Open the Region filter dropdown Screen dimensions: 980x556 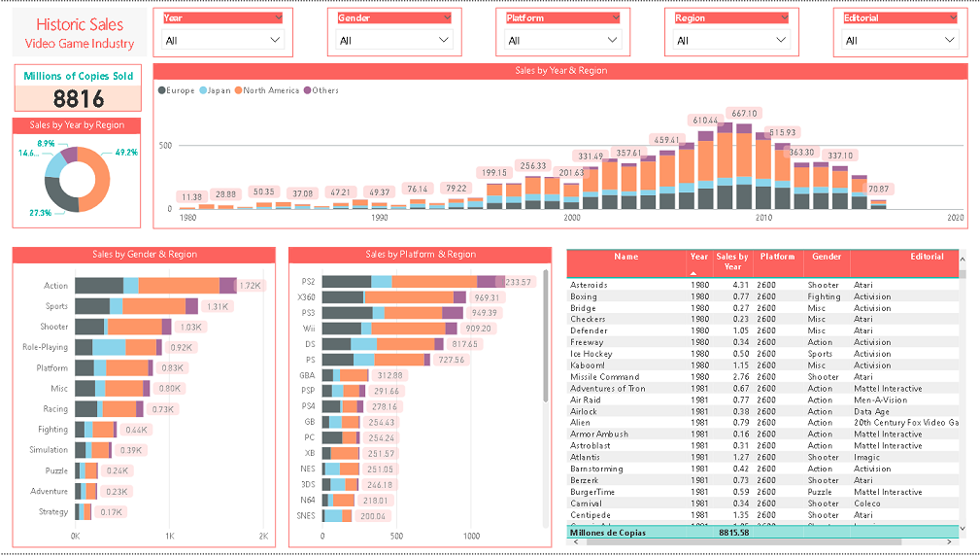(733, 40)
